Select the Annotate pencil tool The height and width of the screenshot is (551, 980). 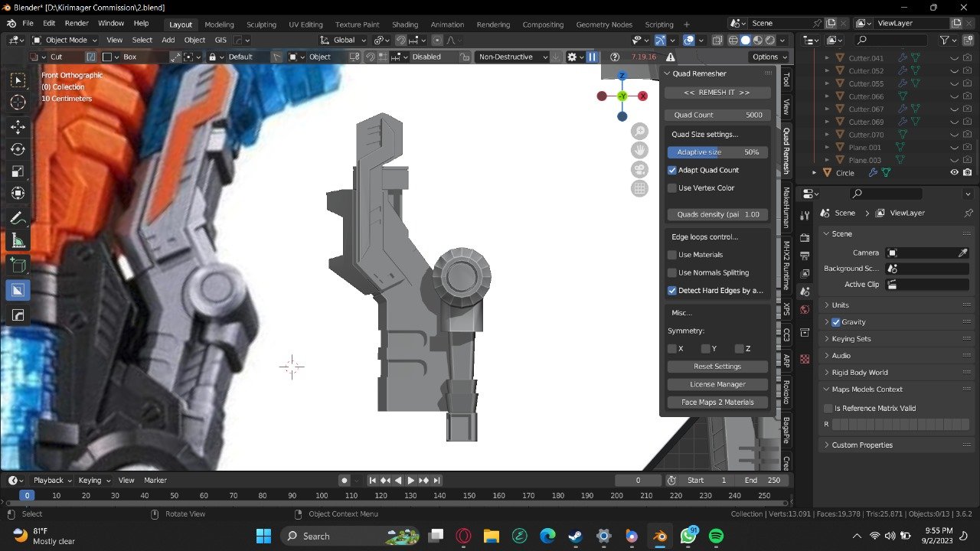pyautogui.click(x=18, y=219)
